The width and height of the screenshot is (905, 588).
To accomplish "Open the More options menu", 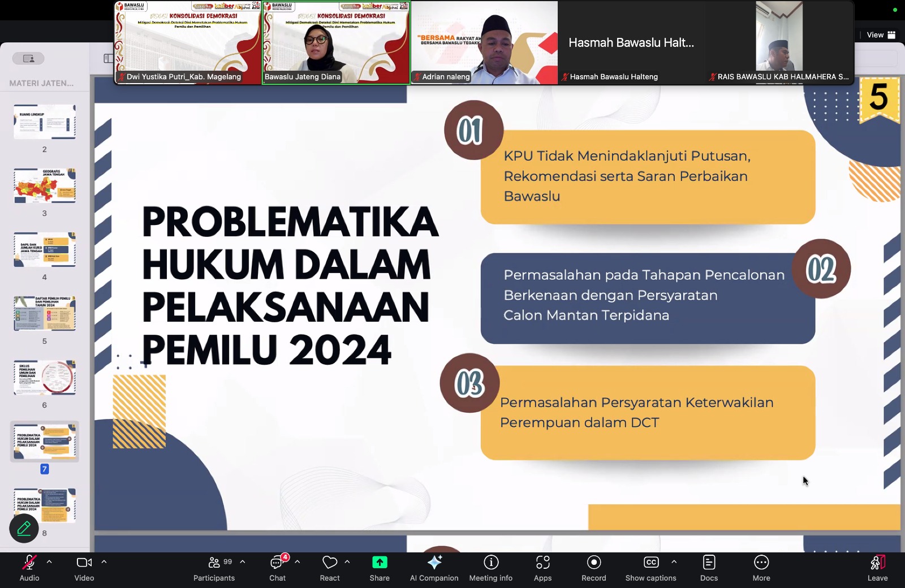I will coord(761,568).
